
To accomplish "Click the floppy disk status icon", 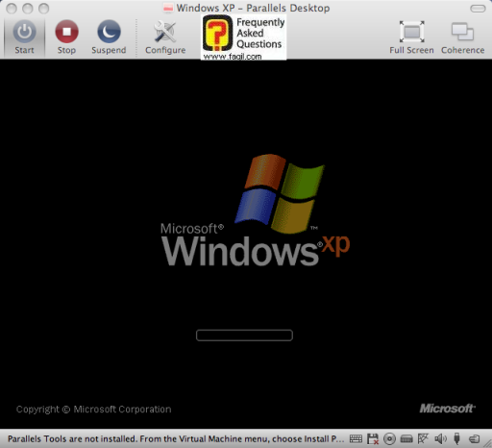I will (373, 438).
